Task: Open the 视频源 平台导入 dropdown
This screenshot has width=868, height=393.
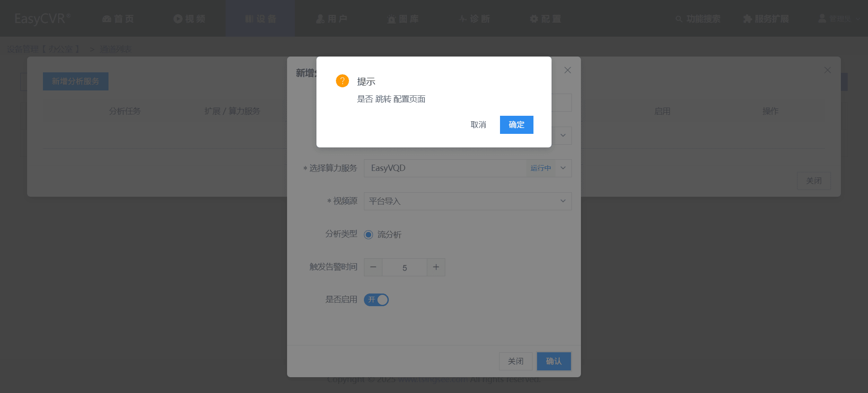Action: point(467,201)
